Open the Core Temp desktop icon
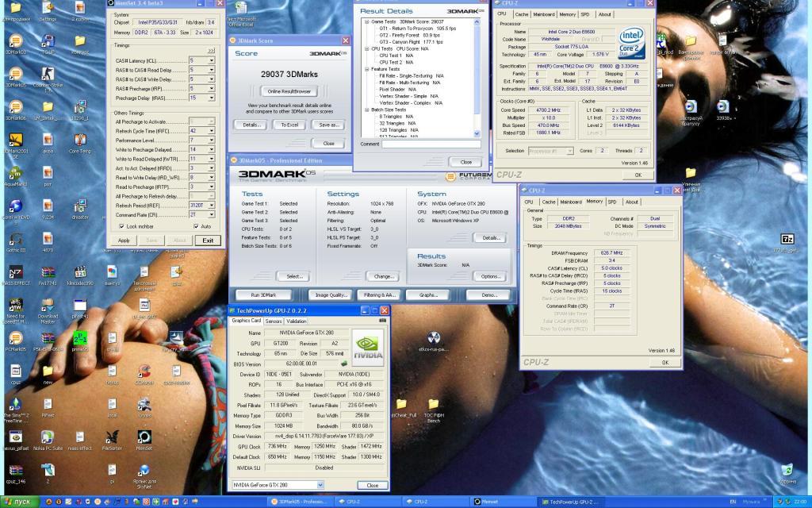Screen dimensions: 812x508 point(80,140)
